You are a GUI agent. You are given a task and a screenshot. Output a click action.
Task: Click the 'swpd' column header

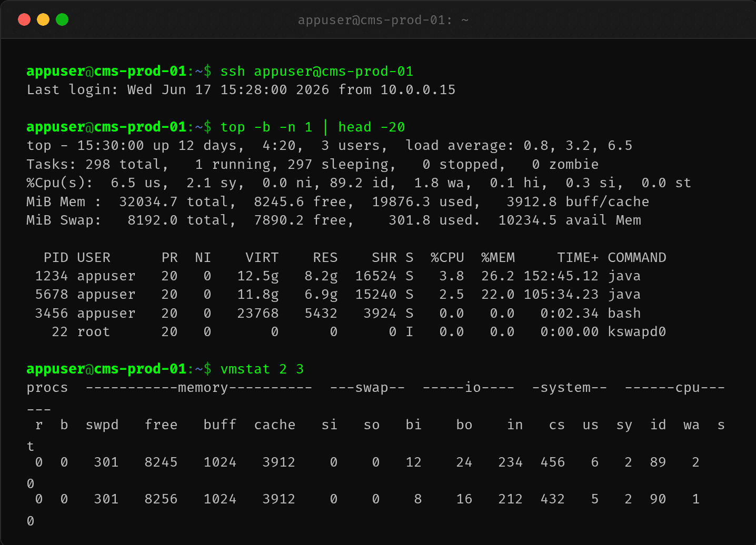click(102, 425)
